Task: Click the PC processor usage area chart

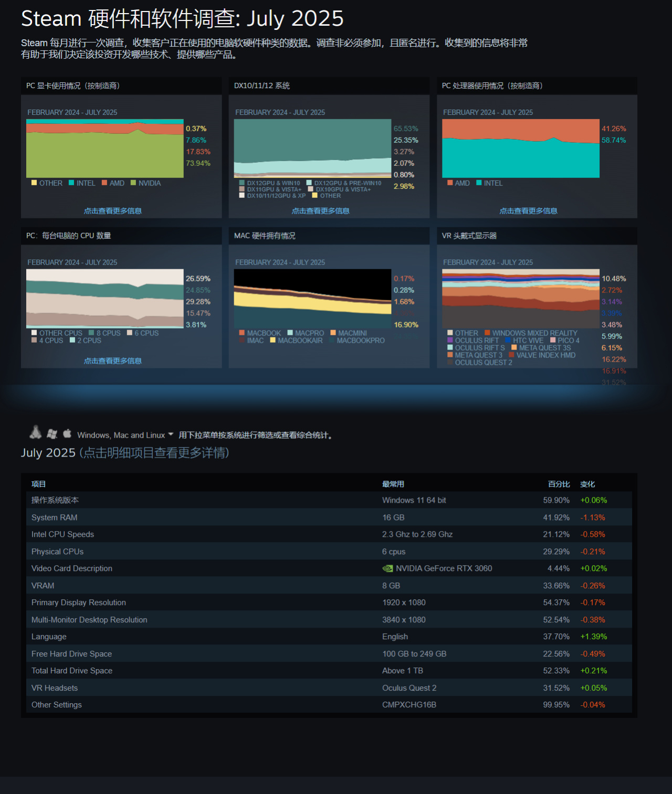Action: [521, 149]
